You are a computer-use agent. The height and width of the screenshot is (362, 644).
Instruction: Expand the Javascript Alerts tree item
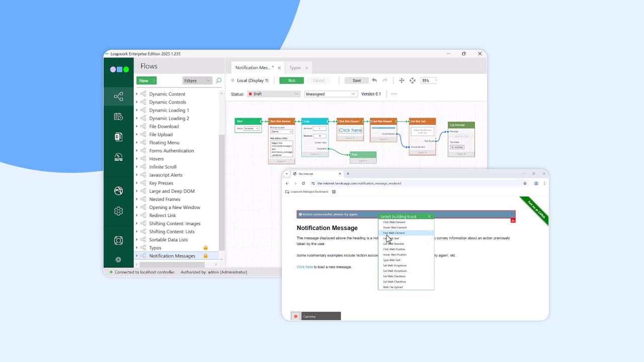point(137,175)
